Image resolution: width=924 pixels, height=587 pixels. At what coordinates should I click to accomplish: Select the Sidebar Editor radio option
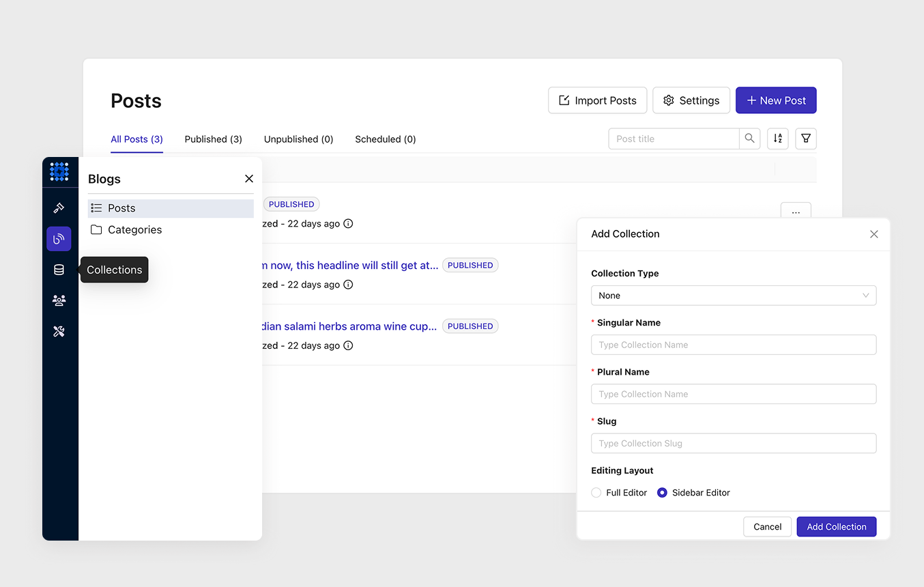click(x=662, y=493)
